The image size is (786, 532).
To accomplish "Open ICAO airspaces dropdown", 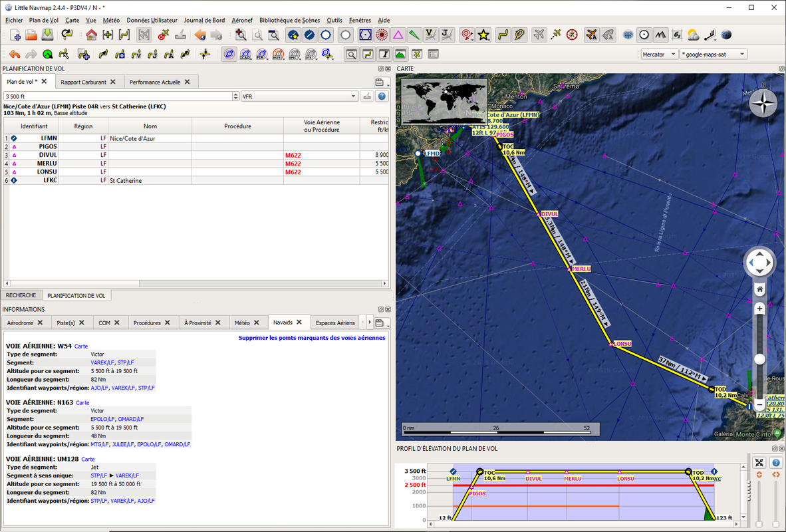I will coord(245,54).
